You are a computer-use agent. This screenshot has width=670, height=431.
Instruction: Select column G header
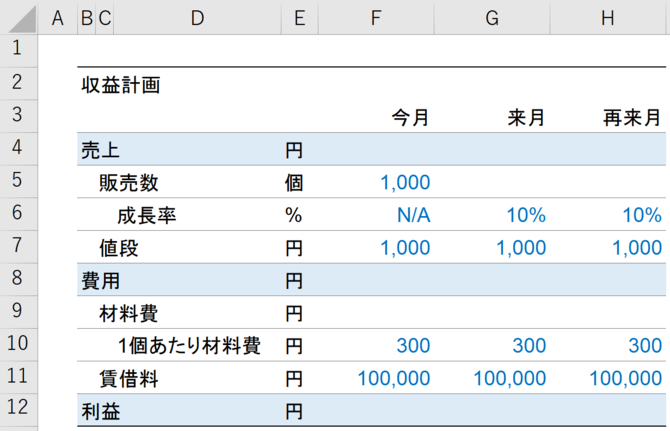click(x=492, y=18)
